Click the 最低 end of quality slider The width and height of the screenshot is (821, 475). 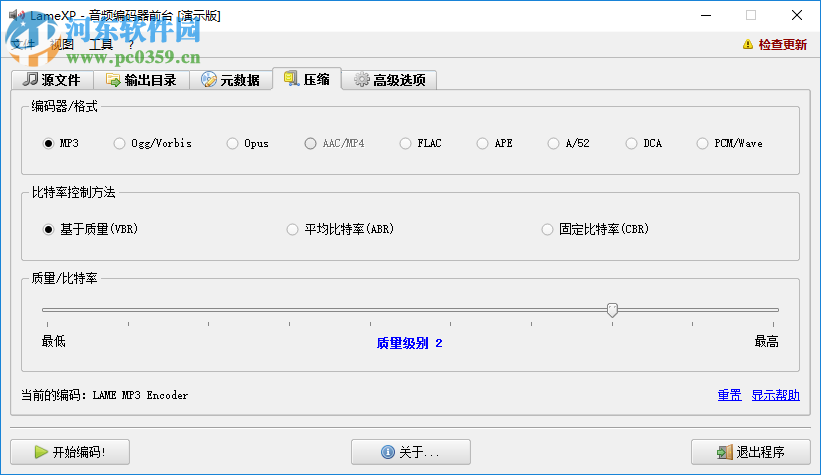tap(53, 341)
